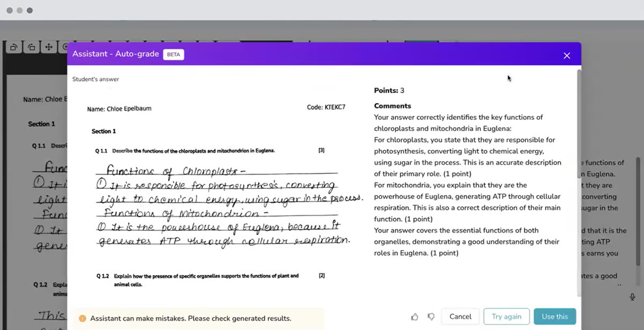Click the BETA badge in the header
The width and height of the screenshot is (644, 330).
173,54
